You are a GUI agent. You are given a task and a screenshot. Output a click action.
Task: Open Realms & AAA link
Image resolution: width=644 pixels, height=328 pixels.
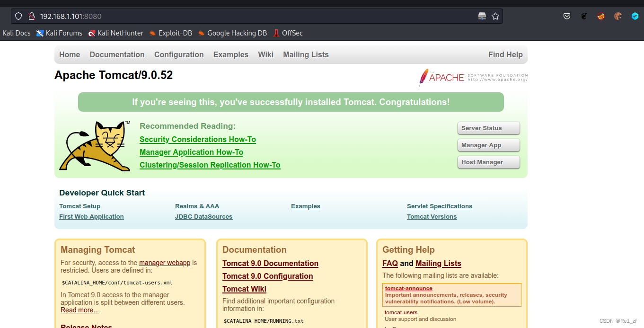[x=197, y=206]
